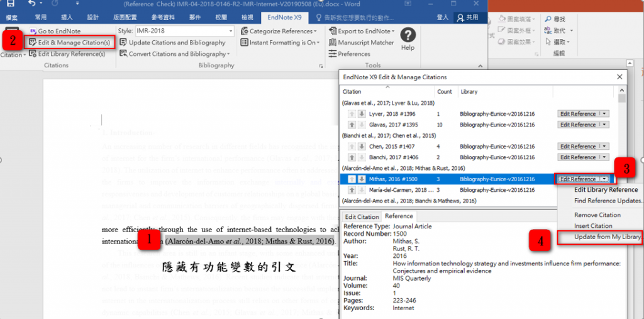This screenshot has width=644, height=319.
Task: Click Edit Reference button for Lyver row
Action: click(577, 114)
